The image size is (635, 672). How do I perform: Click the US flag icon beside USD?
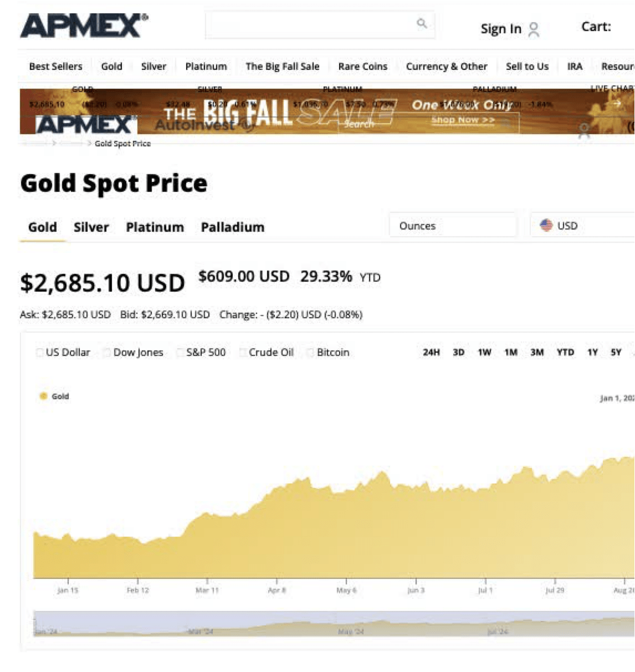pos(547,225)
